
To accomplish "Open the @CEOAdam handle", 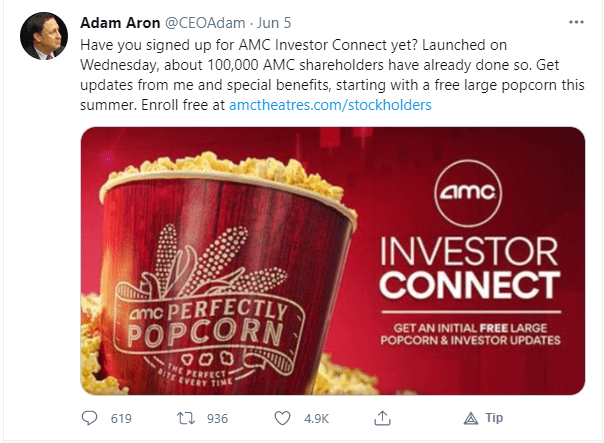I will pyautogui.click(x=205, y=23).
